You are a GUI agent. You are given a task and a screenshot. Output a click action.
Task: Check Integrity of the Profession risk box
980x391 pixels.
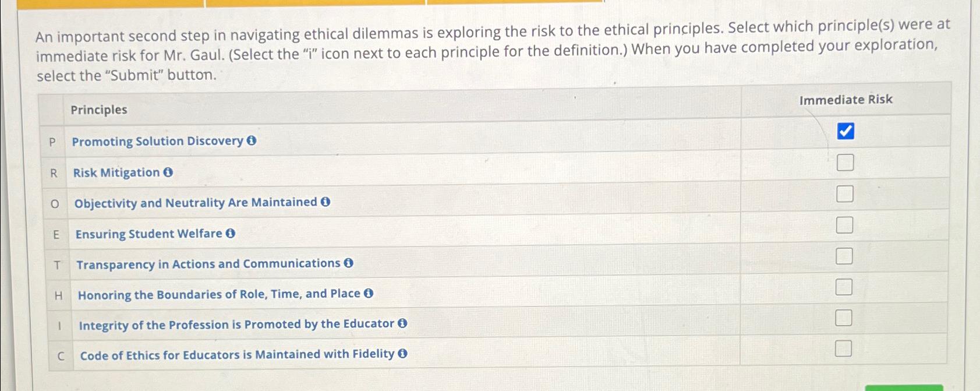point(844,318)
